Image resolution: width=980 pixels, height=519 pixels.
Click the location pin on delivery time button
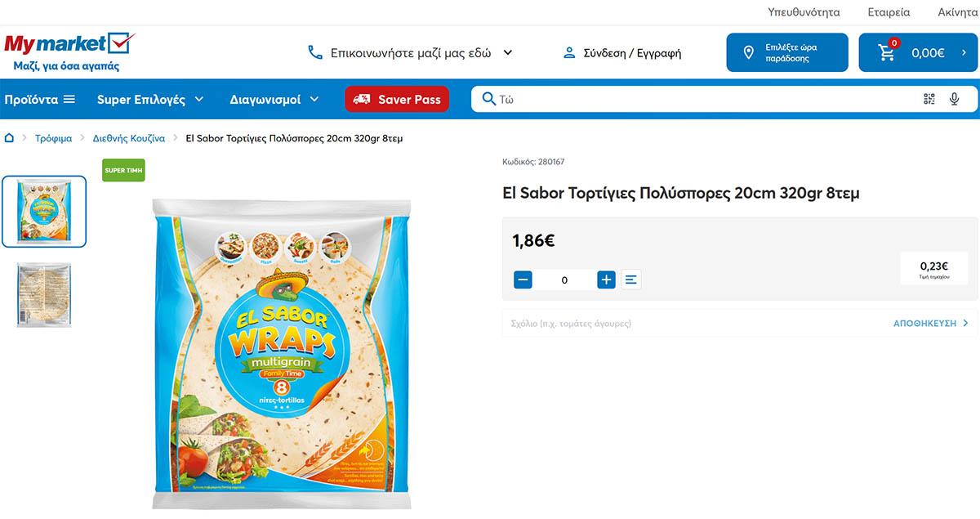(x=747, y=51)
